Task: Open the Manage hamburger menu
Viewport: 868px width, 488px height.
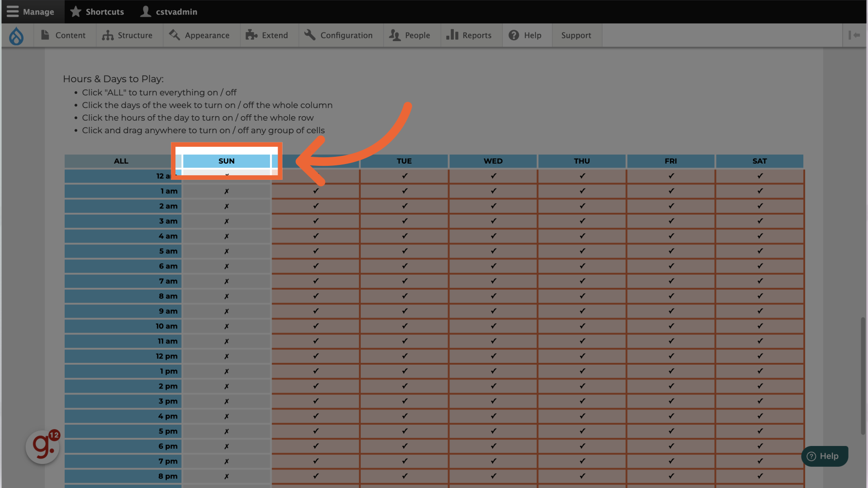Action: (x=31, y=12)
